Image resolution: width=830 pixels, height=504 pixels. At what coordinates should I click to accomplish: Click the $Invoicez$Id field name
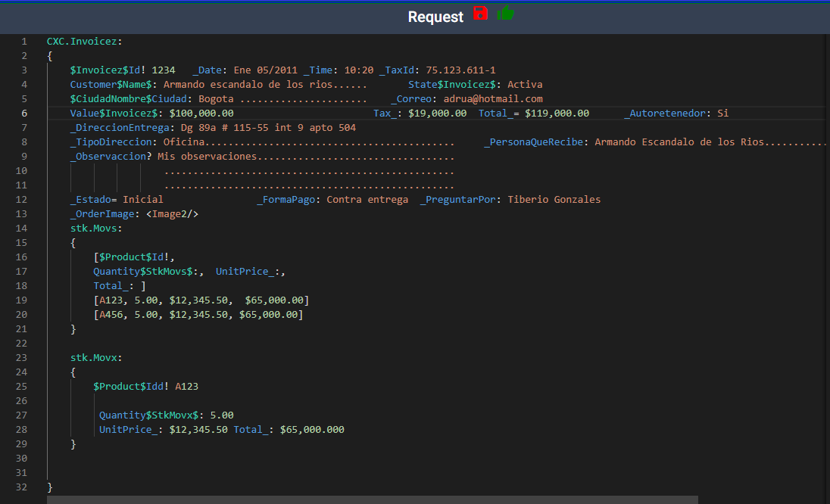pos(105,70)
